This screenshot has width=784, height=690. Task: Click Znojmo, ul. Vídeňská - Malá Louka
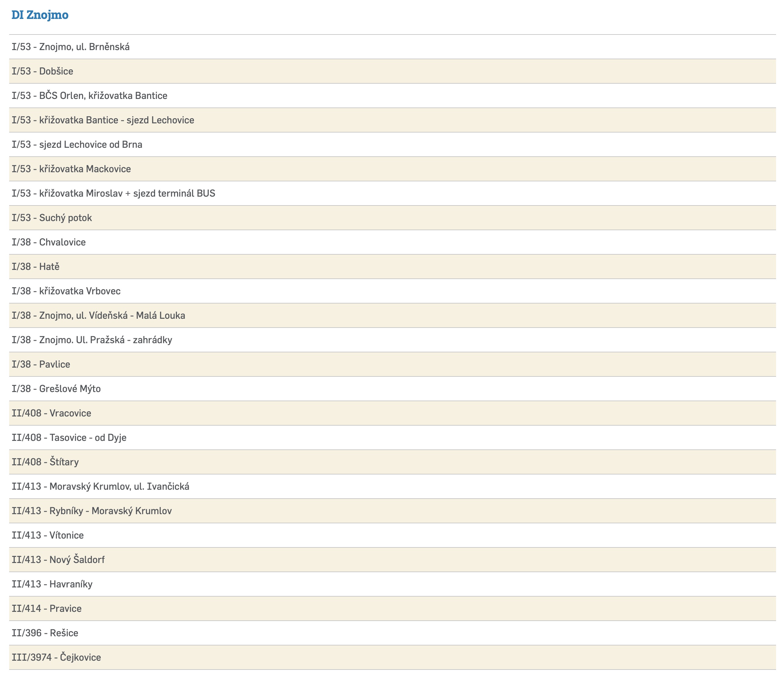[99, 315]
